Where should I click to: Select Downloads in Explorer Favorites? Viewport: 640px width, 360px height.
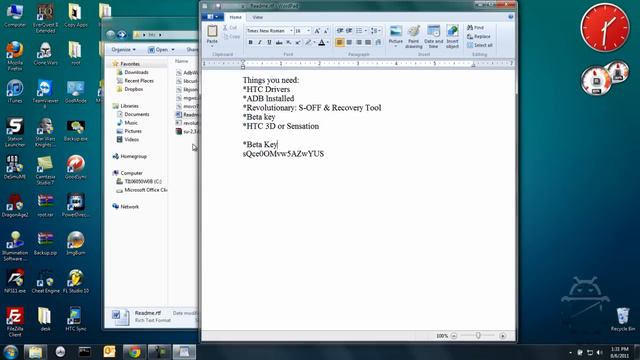click(x=133, y=72)
